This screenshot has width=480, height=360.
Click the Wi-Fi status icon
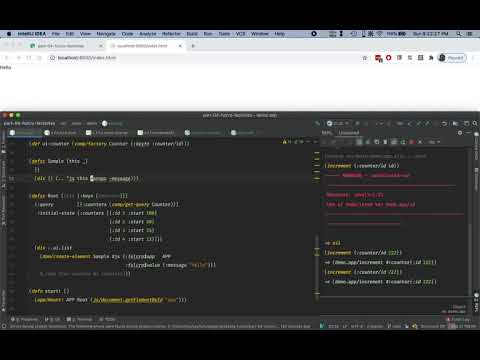point(380,34)
